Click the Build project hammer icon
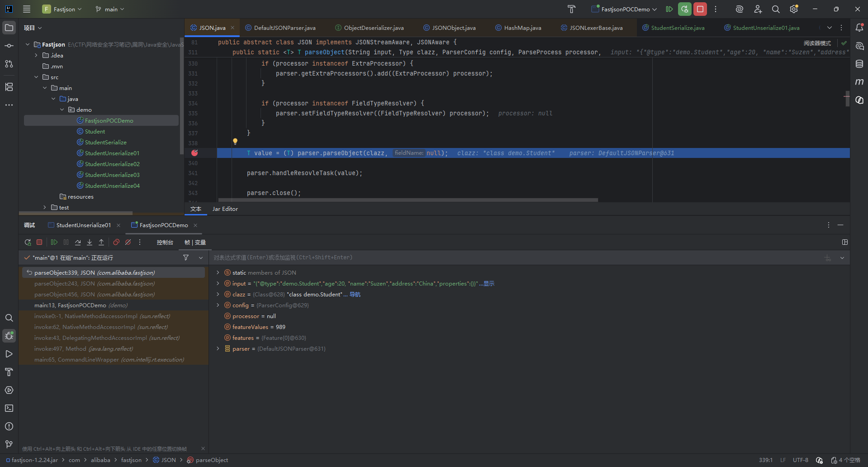The width and height of the screenshot is (868, 467). (x=571, y=9)
